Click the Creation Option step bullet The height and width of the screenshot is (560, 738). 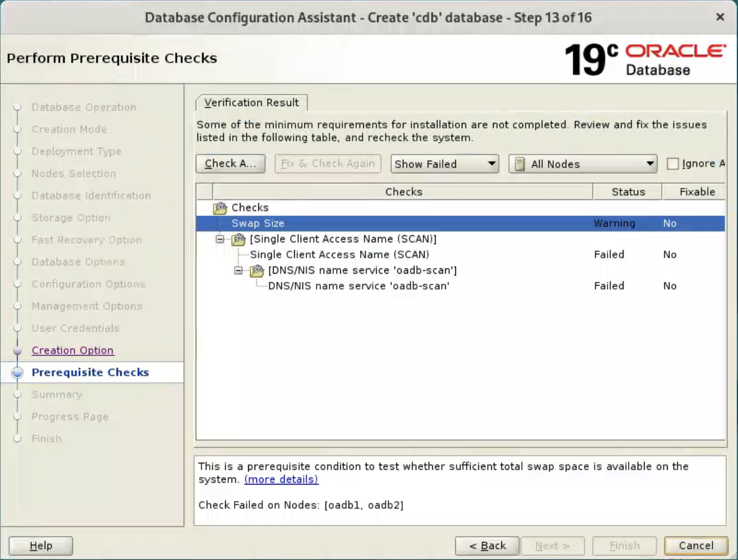tap(17, 350)
